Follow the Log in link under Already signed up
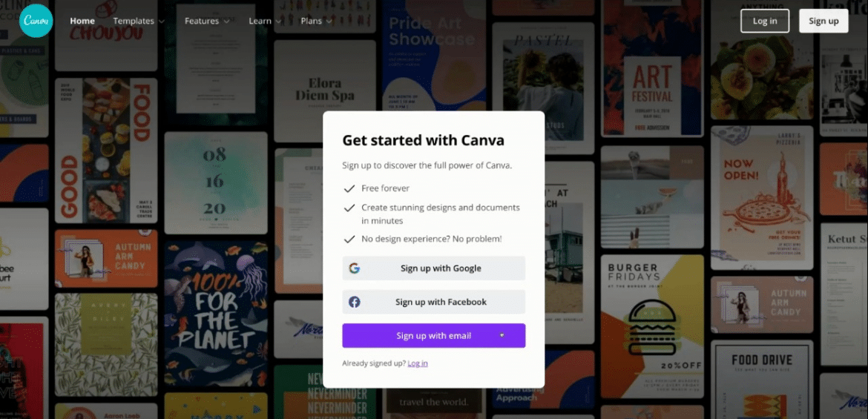Screen dimensions: 868x419 [418, 363]
